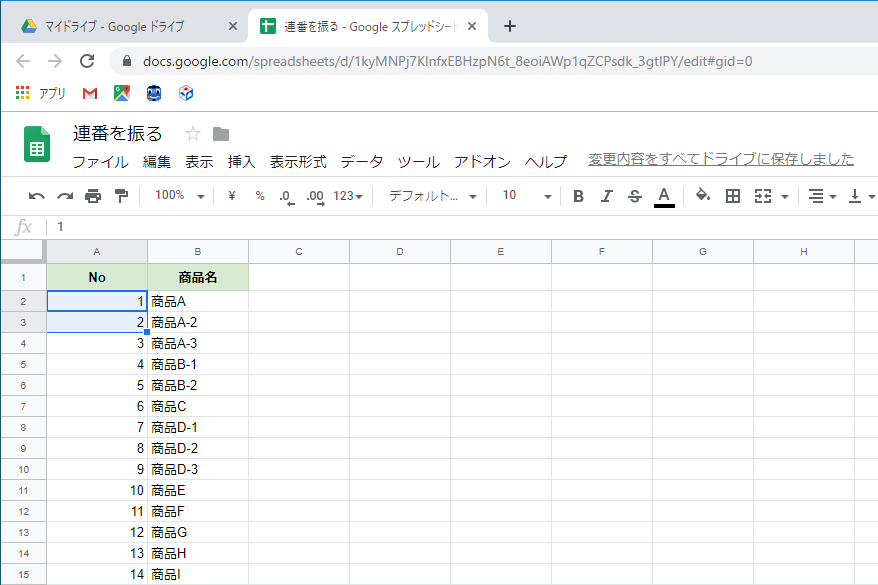Use the Paint format tool
878x585 pixels.
tap(120, 196)
